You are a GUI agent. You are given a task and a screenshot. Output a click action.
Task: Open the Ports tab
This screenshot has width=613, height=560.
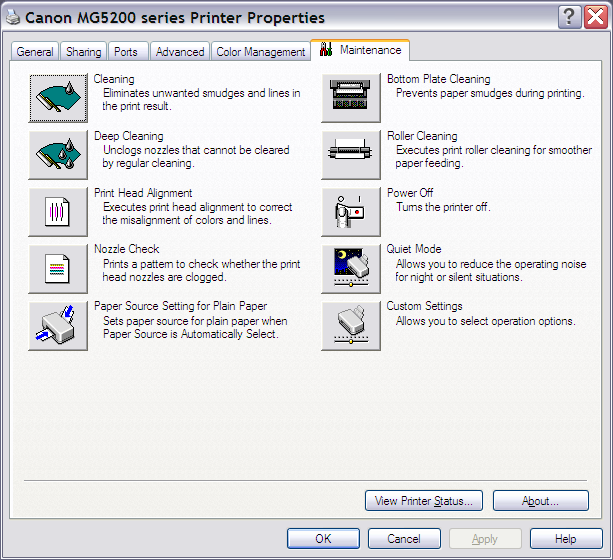tap(126, 52)
